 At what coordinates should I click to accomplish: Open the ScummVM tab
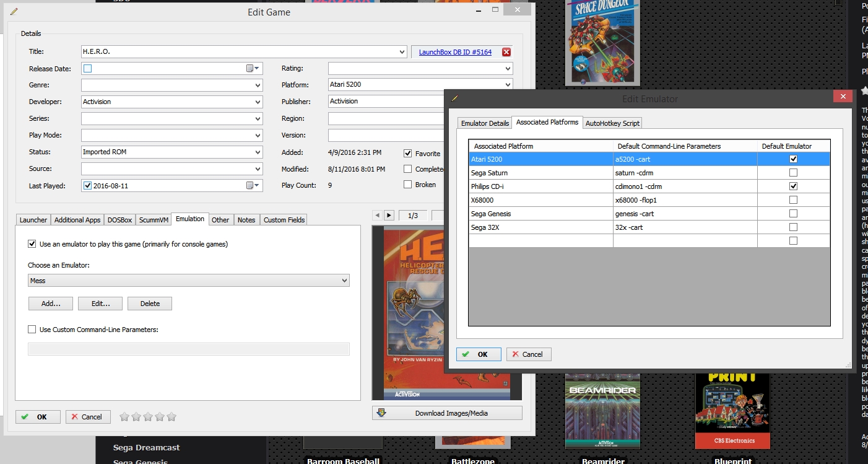click(x=154, y=220)
